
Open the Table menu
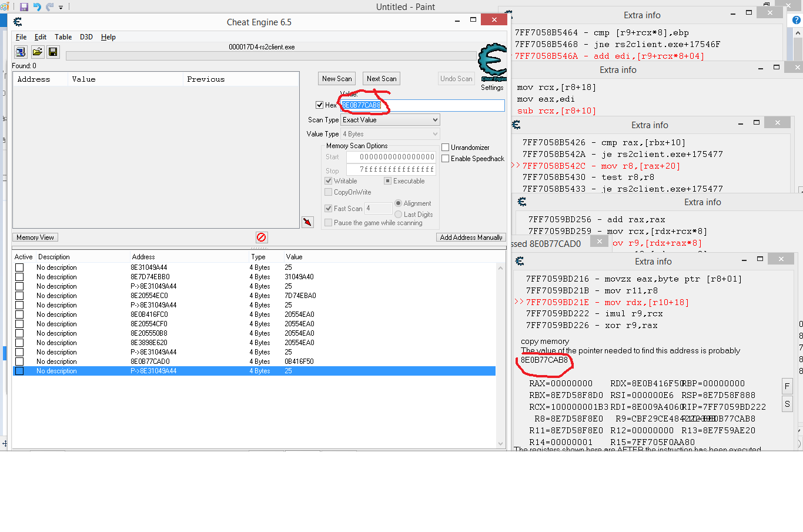click(x=63, y=37)
